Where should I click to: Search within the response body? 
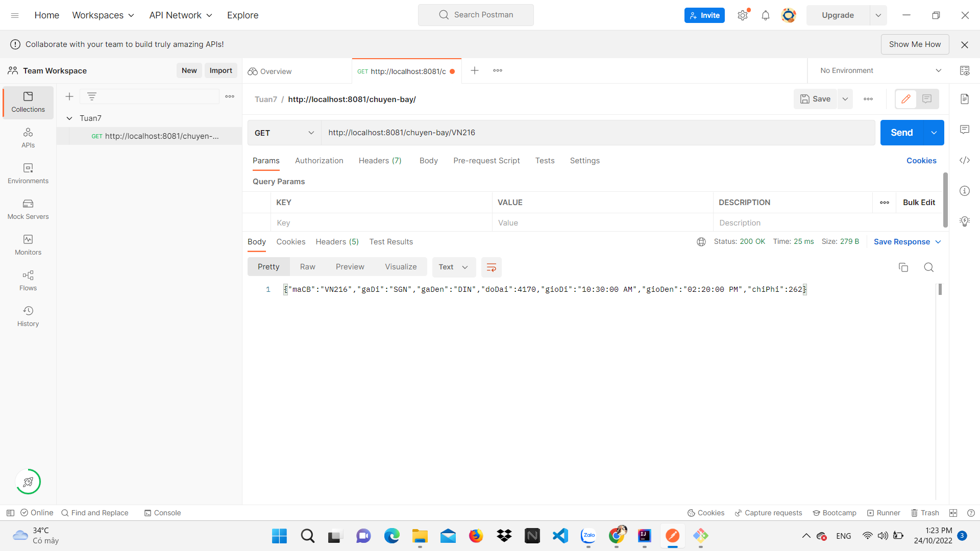point(929,267)
